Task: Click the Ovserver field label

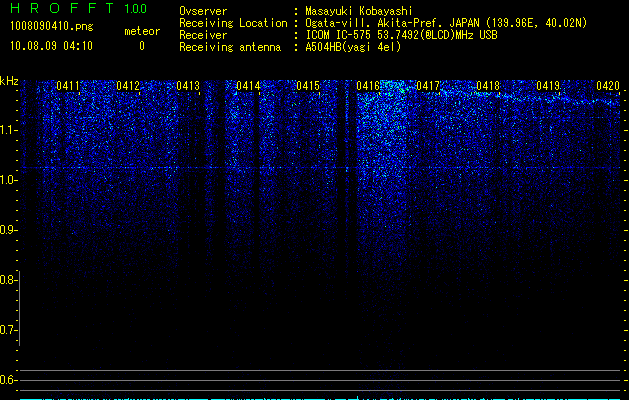Action: [x=203, y=11]
